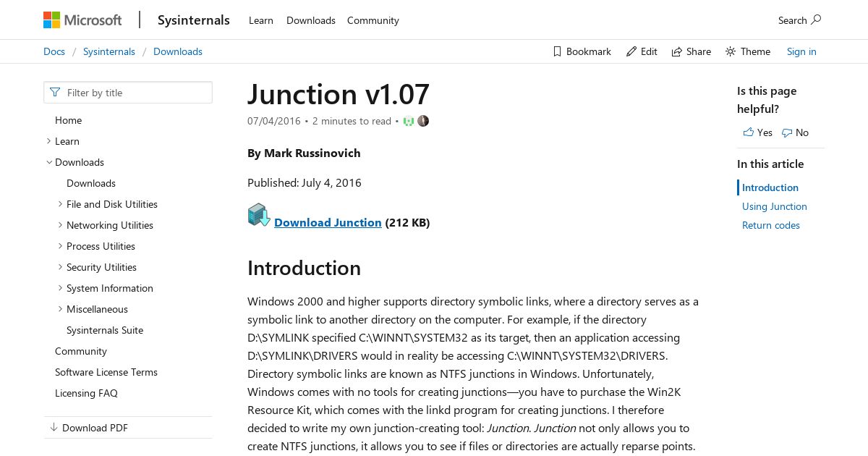Open the Learn top menu
Screen dimensions: 868x456
pyautogui.click(x=261, y=20)
